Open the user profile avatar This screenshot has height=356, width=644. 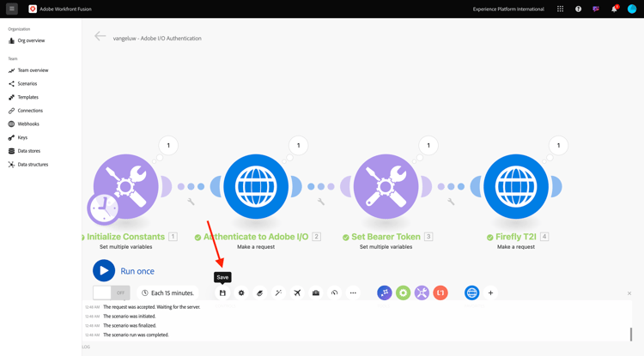pyautogui.click(x=632, y=9)
